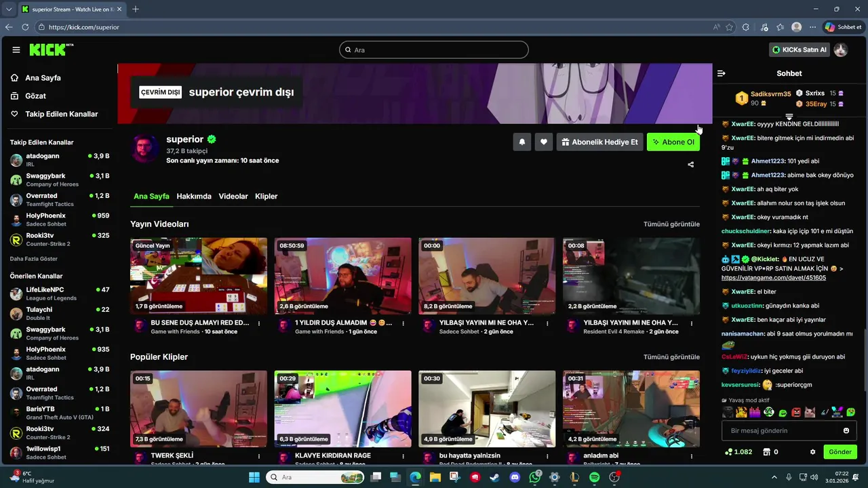Refresh the browser page
The height and width of the screenshot is (488, 868).
pos(25,27)
